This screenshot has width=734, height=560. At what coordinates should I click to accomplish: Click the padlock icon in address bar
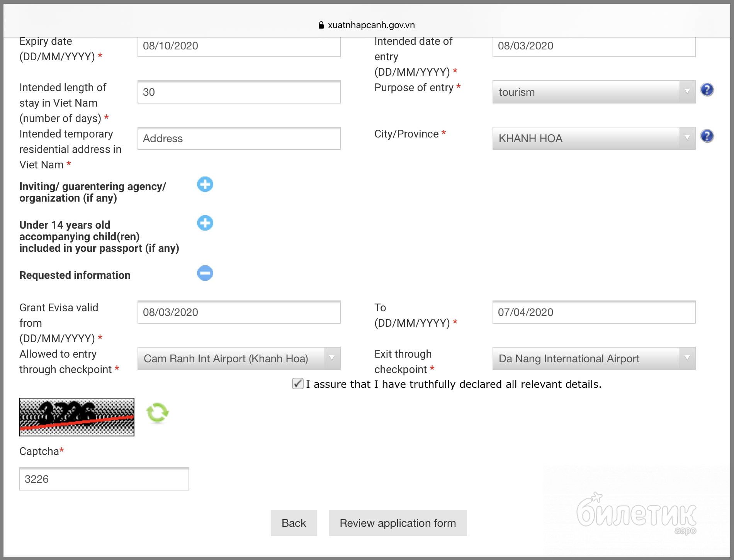(321, 25)
